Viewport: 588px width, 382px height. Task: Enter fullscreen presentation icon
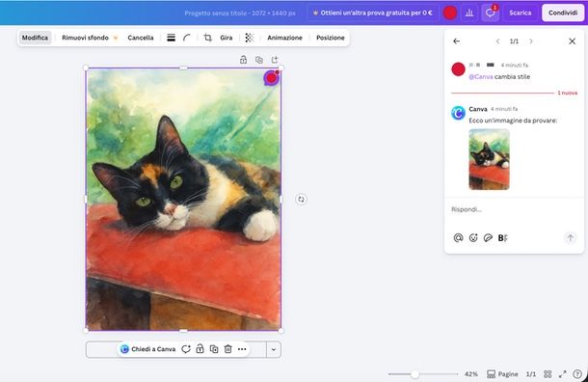563,374
